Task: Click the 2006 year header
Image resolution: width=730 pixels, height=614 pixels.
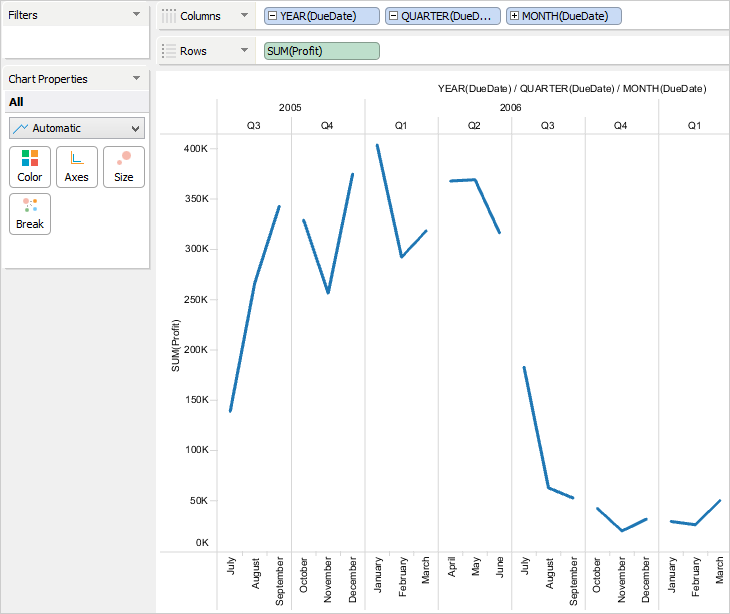Action: click(510, 108)
